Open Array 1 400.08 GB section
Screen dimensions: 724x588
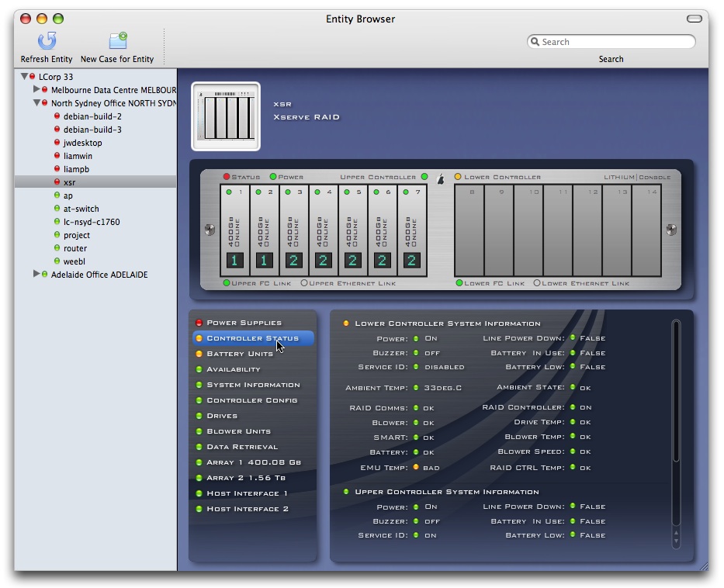point(253,462)
